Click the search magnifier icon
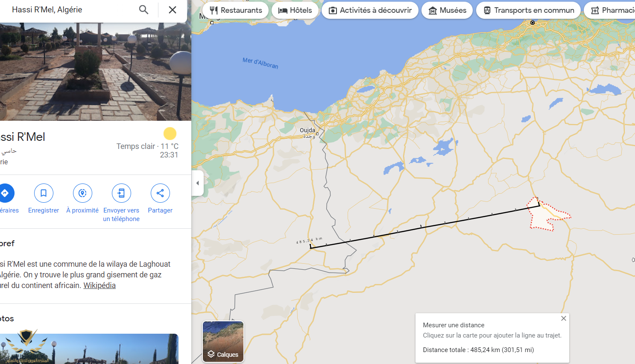 (x=144, y=10)
